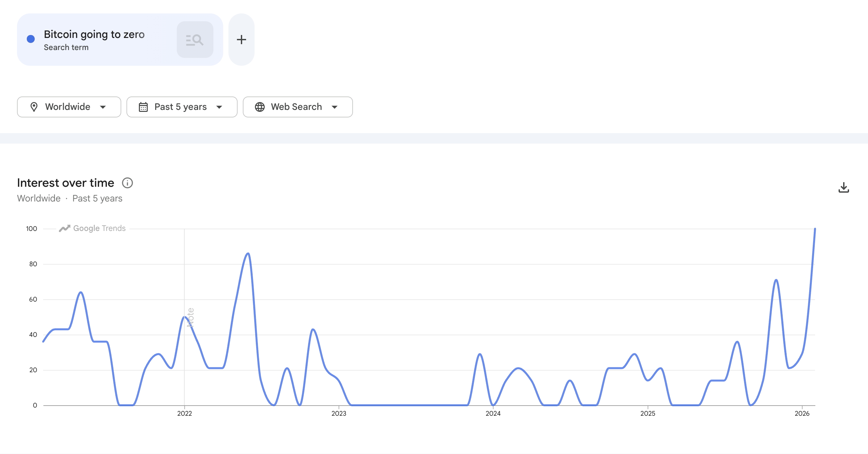Viewport: 868px width, 454px height.
Task: Open the Web Search category dropdown
Action: (297, 107)
